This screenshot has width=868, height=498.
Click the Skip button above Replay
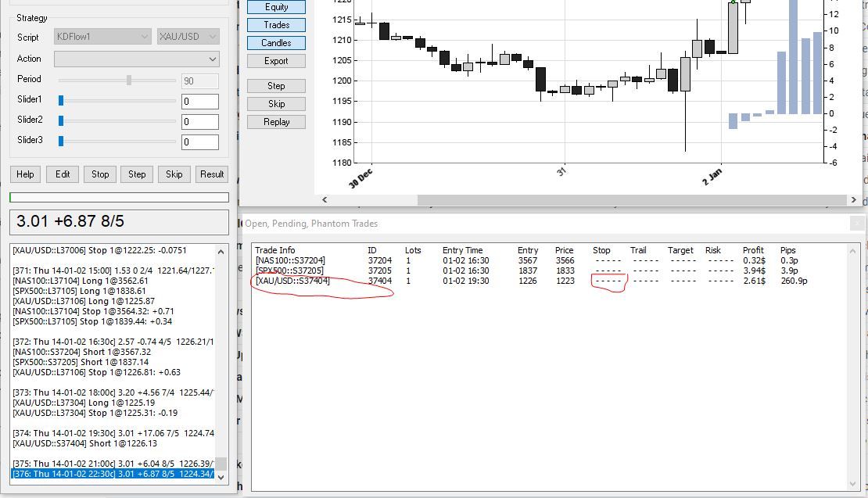tap(276, 104)
